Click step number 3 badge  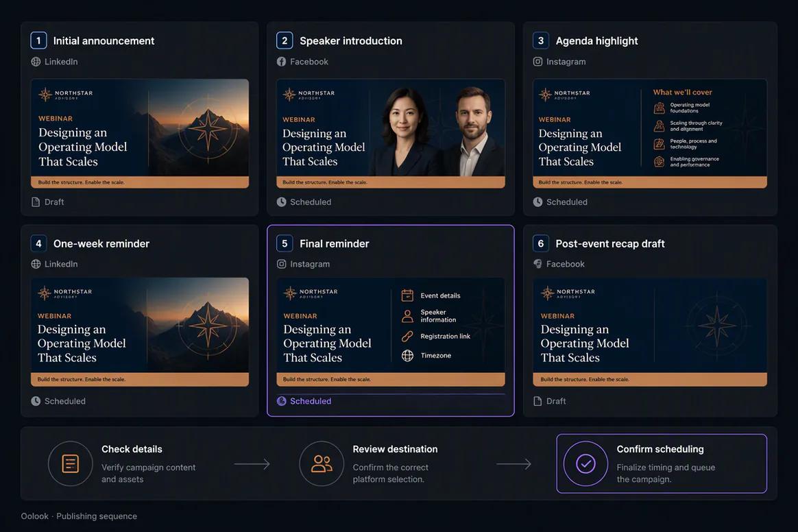point(540,40)
